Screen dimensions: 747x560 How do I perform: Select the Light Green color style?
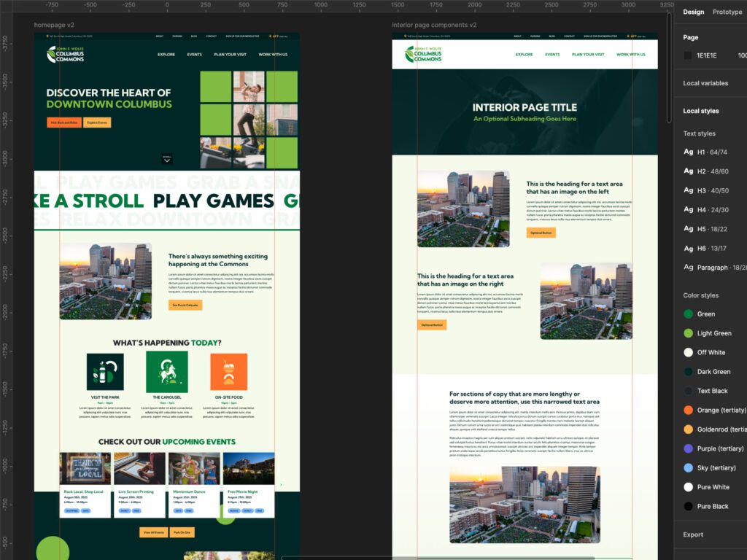(x=688, y=333)
